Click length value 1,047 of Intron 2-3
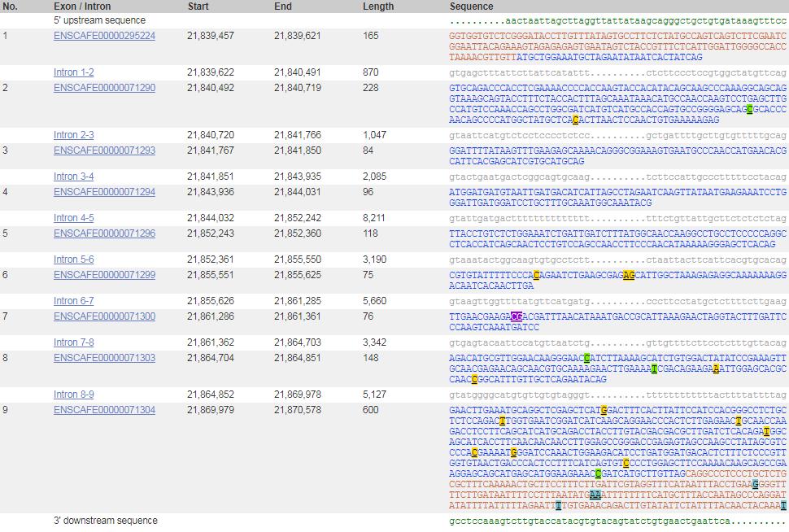Viewport: 789px width, 532px height. 374,135
